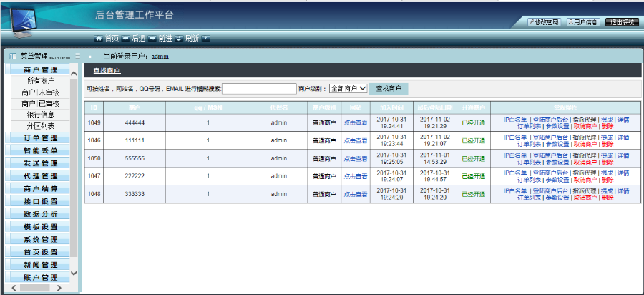Click the 后退 back arrow icon
Screen dimensions: 644x295
(x=126, y=38)
